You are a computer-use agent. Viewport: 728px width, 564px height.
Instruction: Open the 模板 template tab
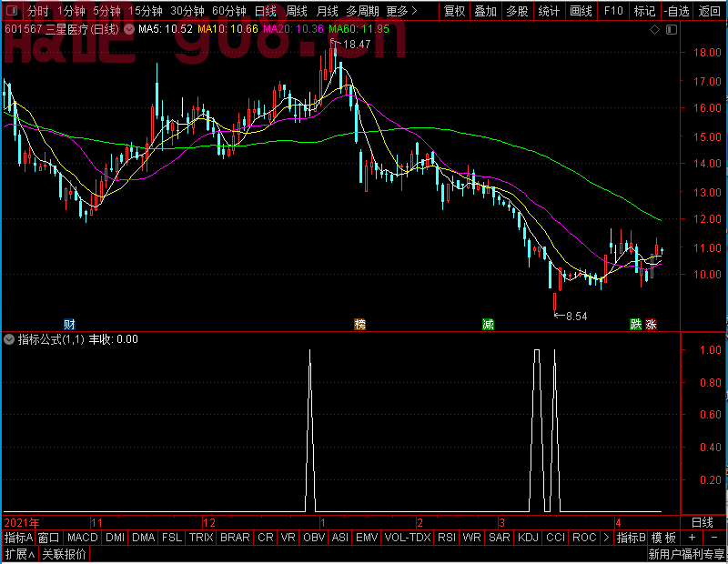(663, 538)
